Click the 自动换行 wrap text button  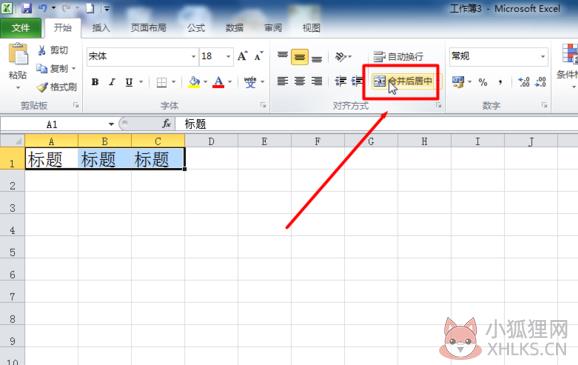pyautogui.click(x=398, y=57)
